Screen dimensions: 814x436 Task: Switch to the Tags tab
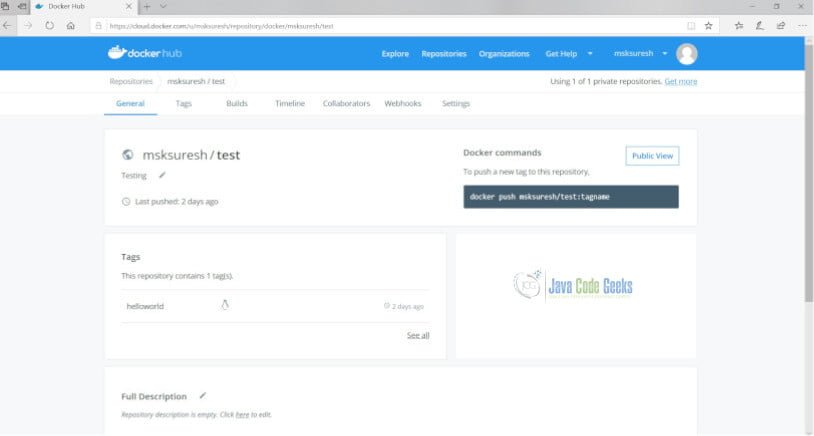click(x=183, y=103)
